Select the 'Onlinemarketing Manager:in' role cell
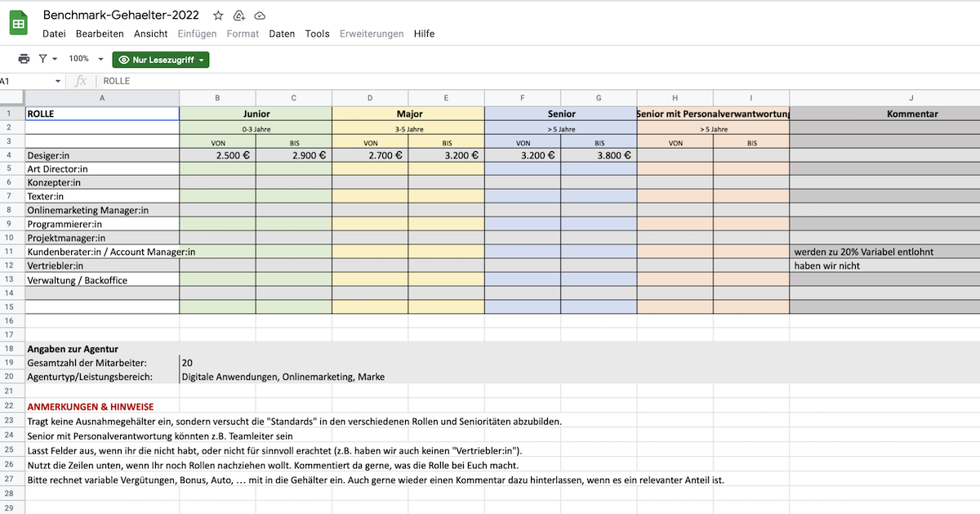Viewport: 980px width, 514px height. [102, 211]
